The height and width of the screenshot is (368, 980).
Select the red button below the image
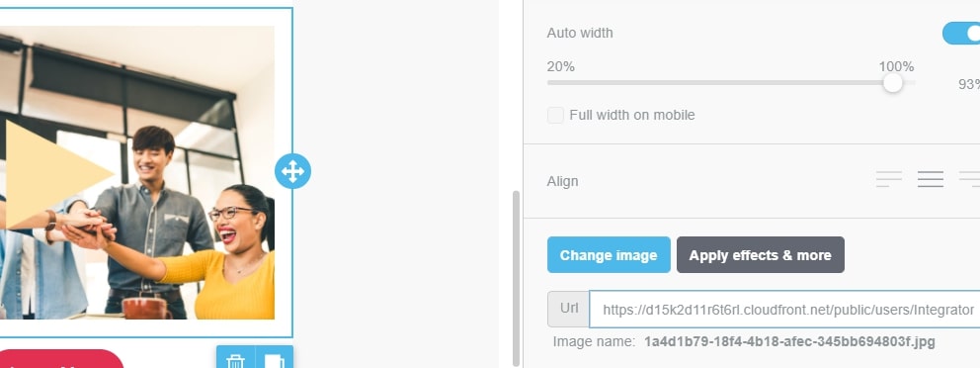(61, 359)
